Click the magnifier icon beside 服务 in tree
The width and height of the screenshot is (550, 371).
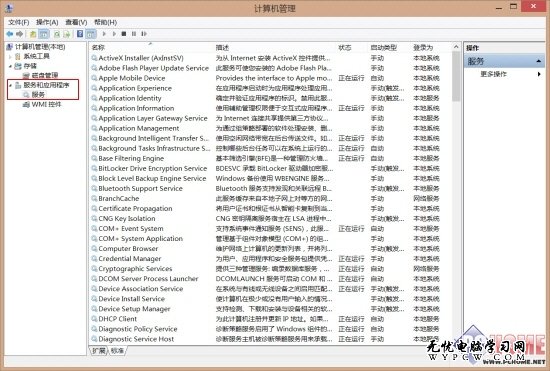pos(26,95)
